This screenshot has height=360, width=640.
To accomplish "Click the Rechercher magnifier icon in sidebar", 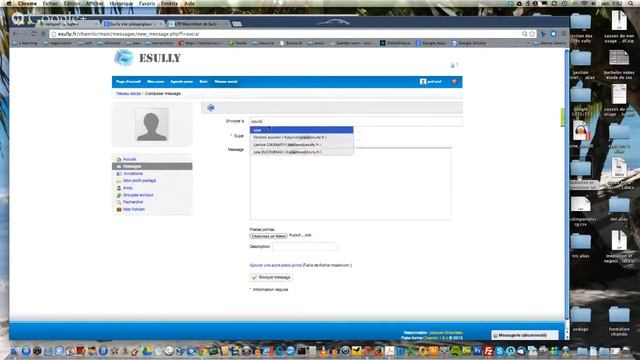I will (x=119, y=202).
